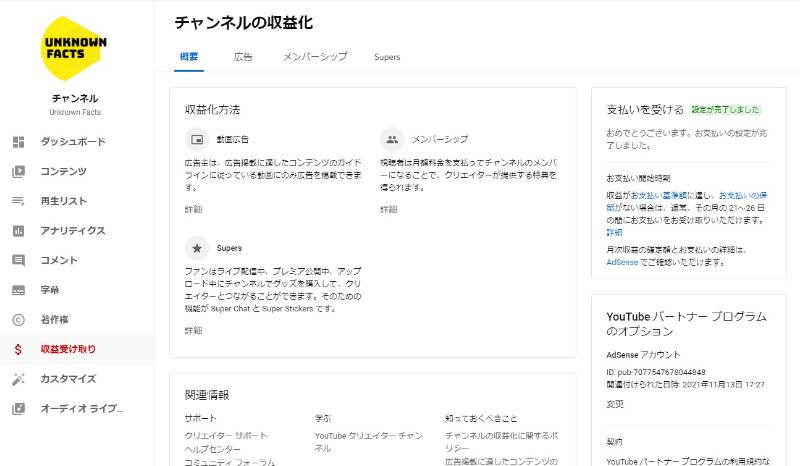Open the チャンネルの収益化に関するポリシー link
Image resolution: width=800 pixels, height=466 pixels.
click(x=502, y=442)
